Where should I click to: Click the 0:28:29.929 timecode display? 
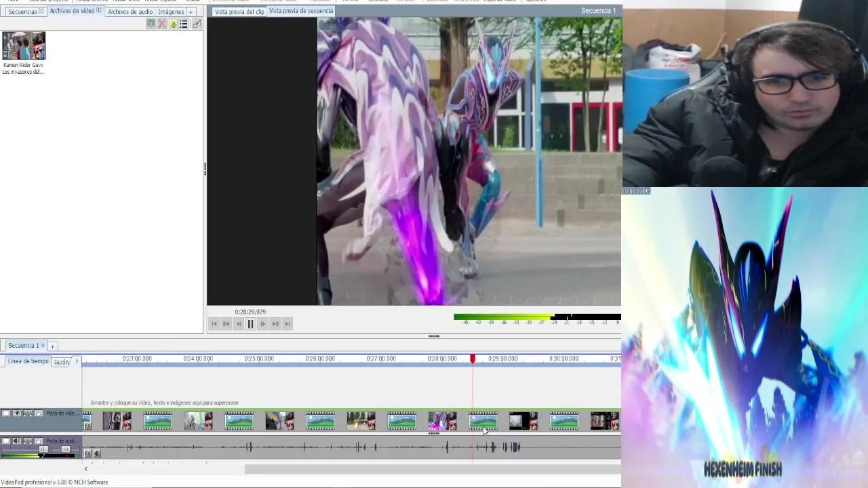point(250,312)
